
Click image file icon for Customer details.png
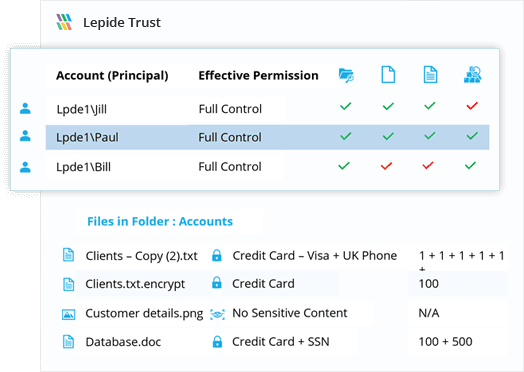tap(69, 314)
